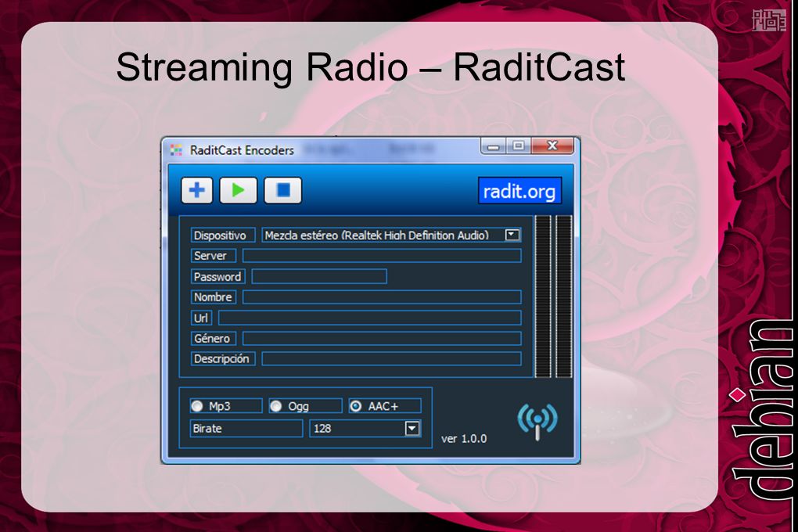Open the 128 bitrate combo box
This screenshot has height=532, width=798.
coord(365,428)
